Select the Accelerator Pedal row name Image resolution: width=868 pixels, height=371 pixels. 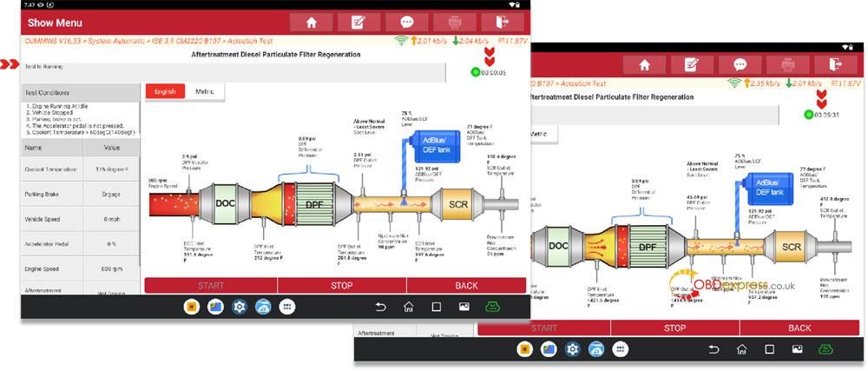point(52,244)
